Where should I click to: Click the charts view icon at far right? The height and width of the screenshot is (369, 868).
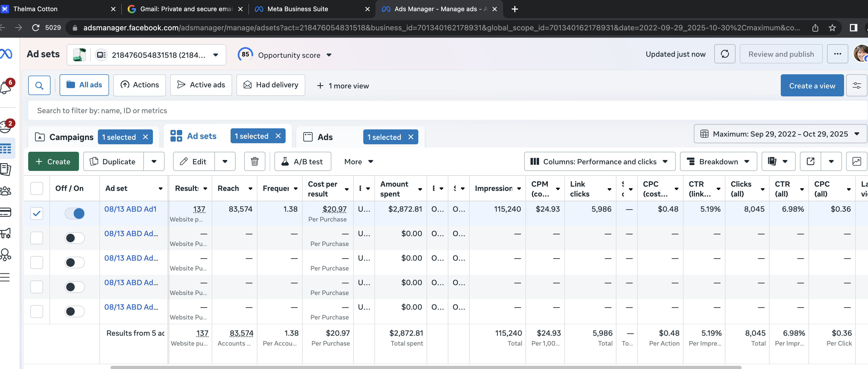click(x=856, y=162)
